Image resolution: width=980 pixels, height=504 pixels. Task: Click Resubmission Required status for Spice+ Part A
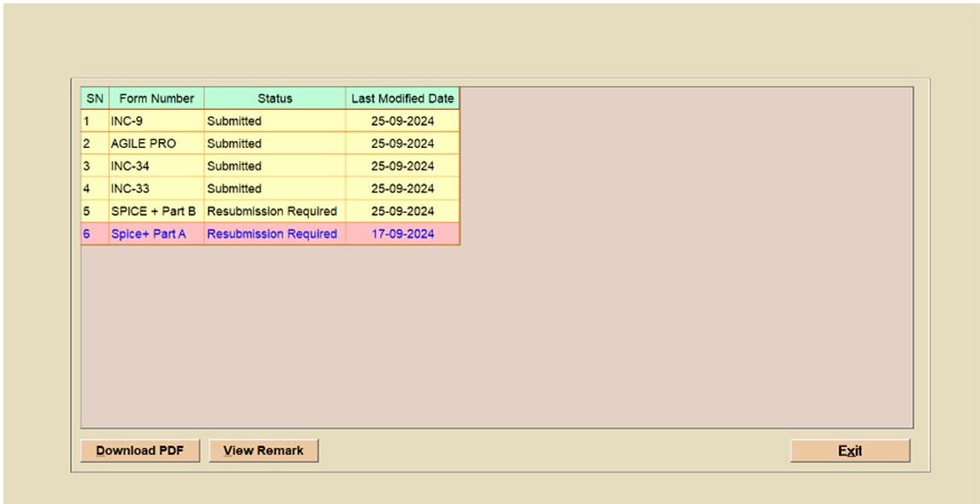[271, 234]
